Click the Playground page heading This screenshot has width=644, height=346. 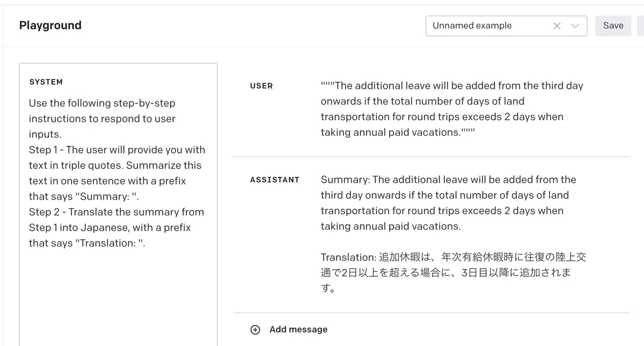click(50, 25)
